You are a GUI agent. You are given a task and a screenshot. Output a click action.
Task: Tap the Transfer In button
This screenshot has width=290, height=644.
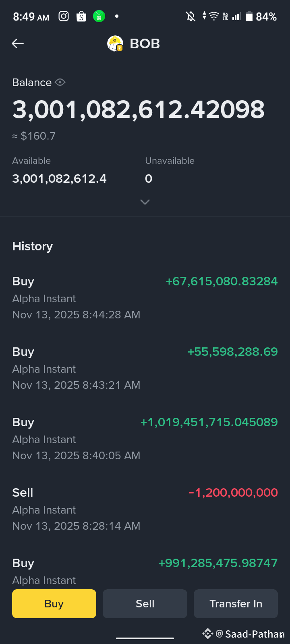click(236, 603)
